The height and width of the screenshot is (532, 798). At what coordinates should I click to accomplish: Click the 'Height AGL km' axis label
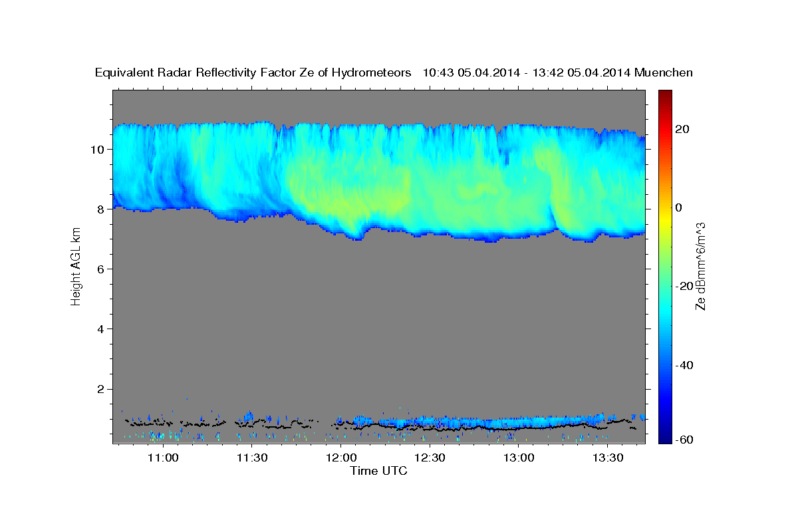pyautogui.click(x=76, y=267)
